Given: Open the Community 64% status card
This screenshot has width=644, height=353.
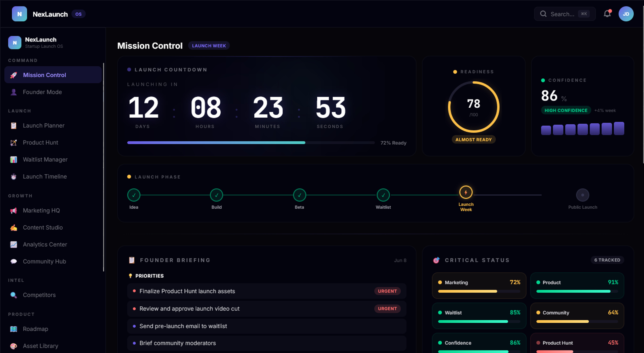Looking at the screenshot, I should 577,316.
